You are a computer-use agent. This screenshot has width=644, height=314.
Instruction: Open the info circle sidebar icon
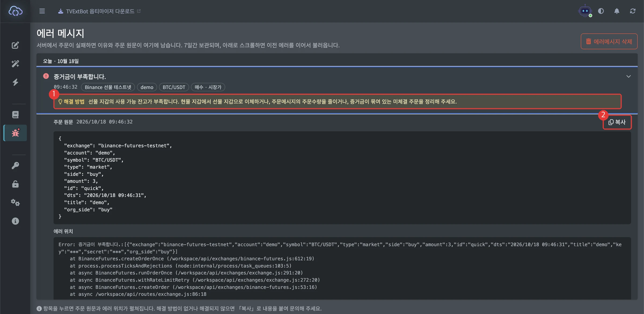(x=15, y=221)
